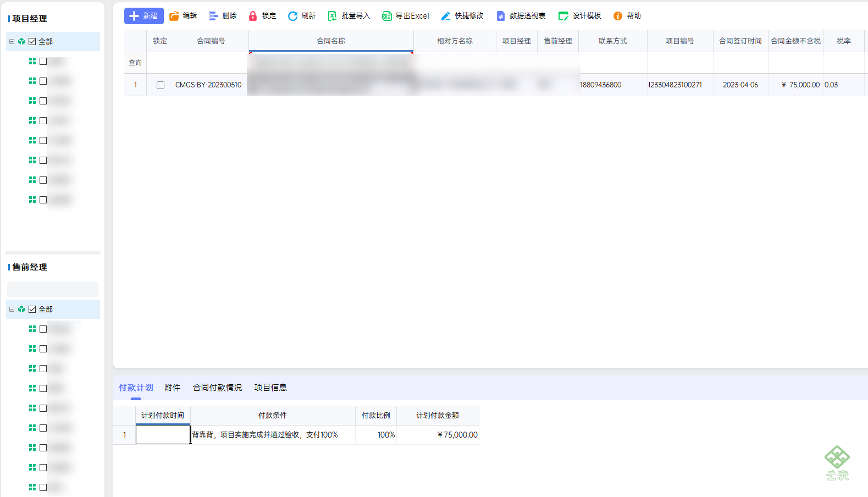Click the contract amount ¥ 75,000.00 in the upper table

pyautogui.click(x=800, y=85)
